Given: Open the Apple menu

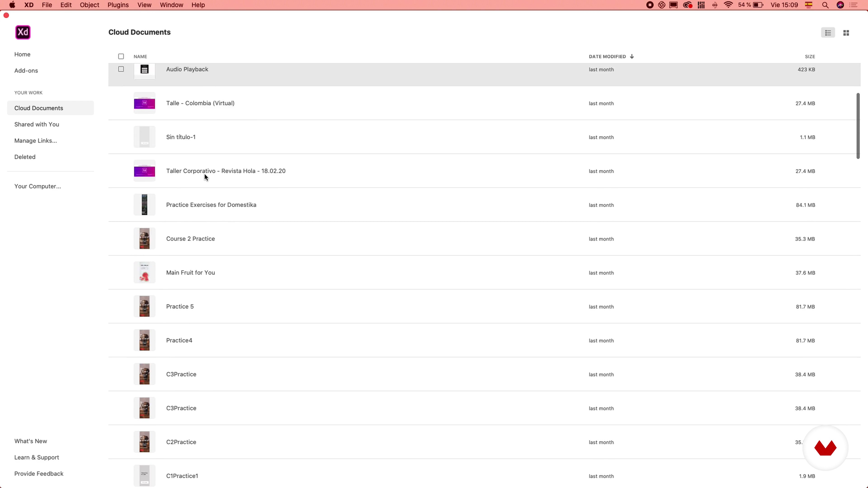Looking at the screenshot, I should [12, 5].
